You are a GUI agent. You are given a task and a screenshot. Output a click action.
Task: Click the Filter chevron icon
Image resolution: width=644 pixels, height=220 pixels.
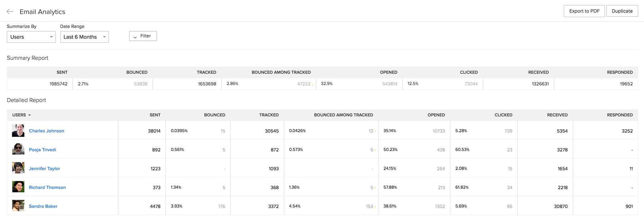[x=135, y=36]
